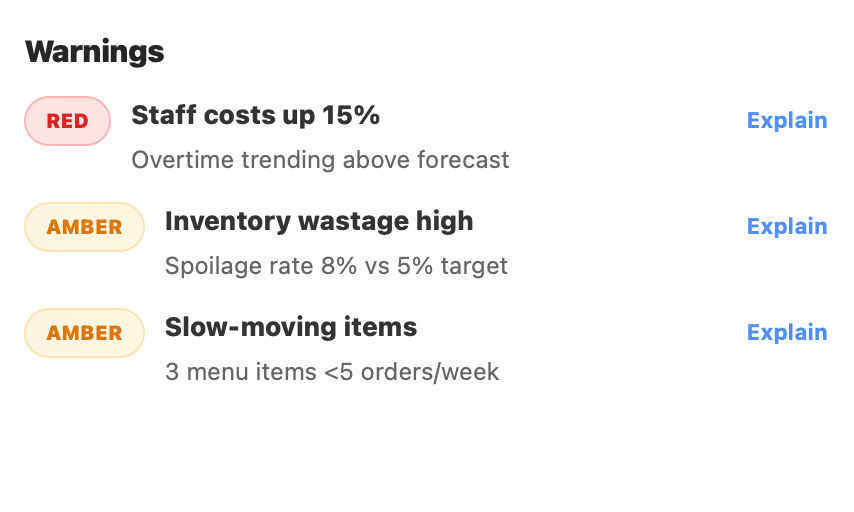Click the Inventory wastage high title
Screen dimensions: 854x512
[x=318, y=221]
